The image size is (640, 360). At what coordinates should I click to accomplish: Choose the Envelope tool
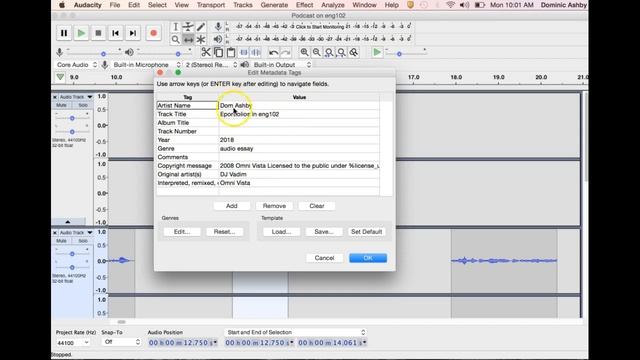[188, 27]
